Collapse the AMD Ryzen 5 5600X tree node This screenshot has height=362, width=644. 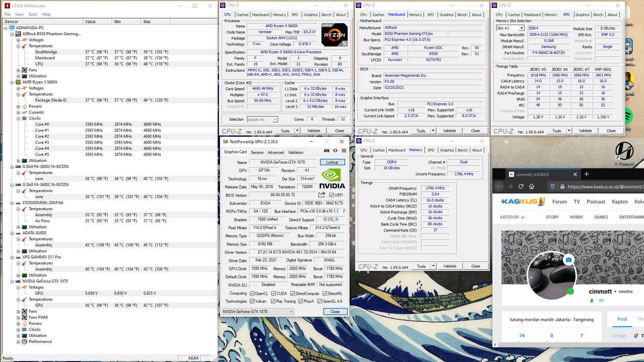pyautogui.click(x=12, y=82)
